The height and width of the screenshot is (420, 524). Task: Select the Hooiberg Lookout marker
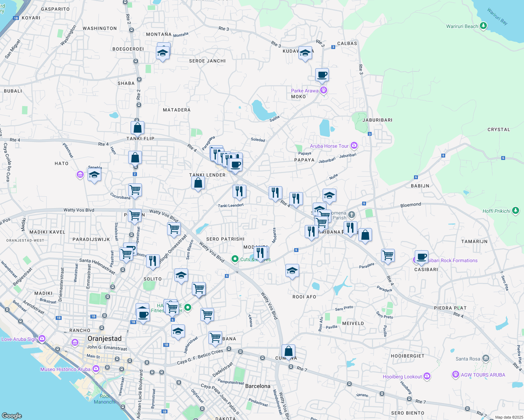(427, 376)
